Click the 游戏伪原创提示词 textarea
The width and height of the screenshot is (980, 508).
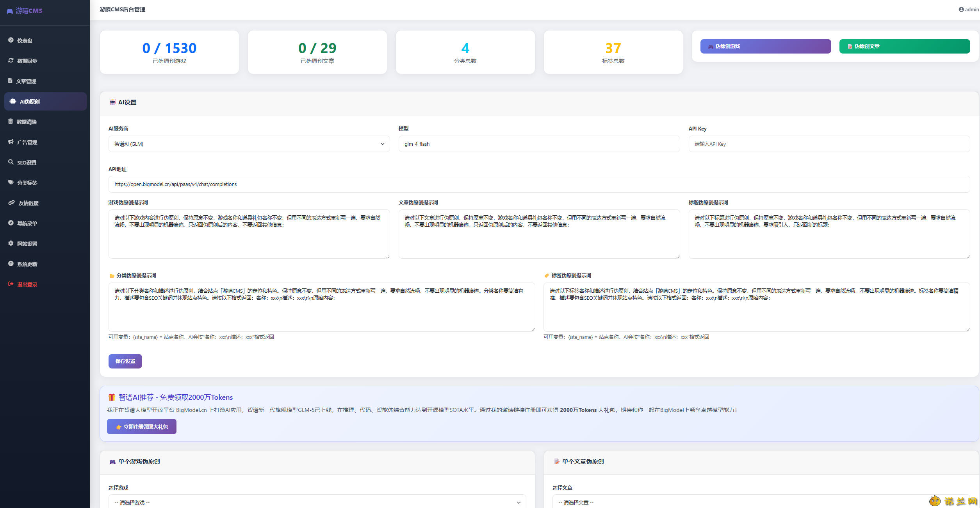[x=249, y=234]
